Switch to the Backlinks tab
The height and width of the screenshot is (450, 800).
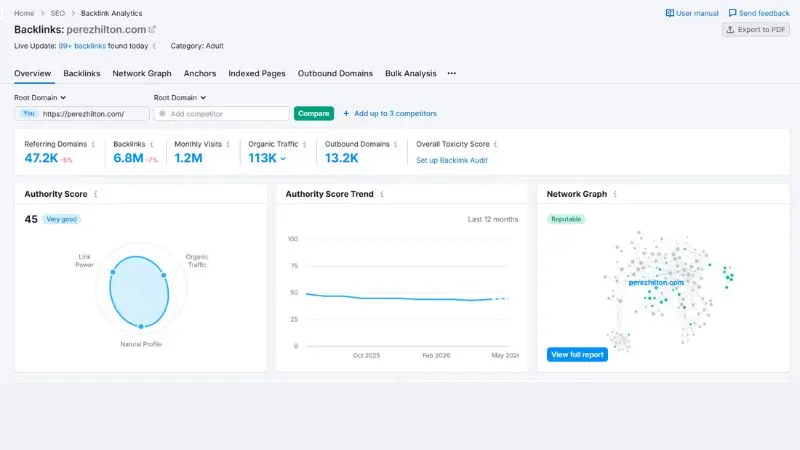(82, 73)
